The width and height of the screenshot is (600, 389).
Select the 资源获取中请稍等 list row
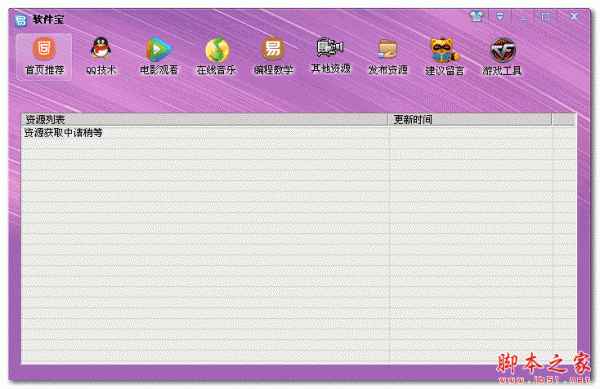click(298, 133)
